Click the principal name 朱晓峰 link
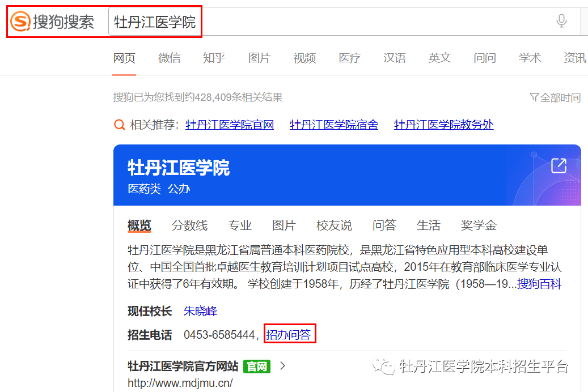588x392 pixels. [200, 311]
